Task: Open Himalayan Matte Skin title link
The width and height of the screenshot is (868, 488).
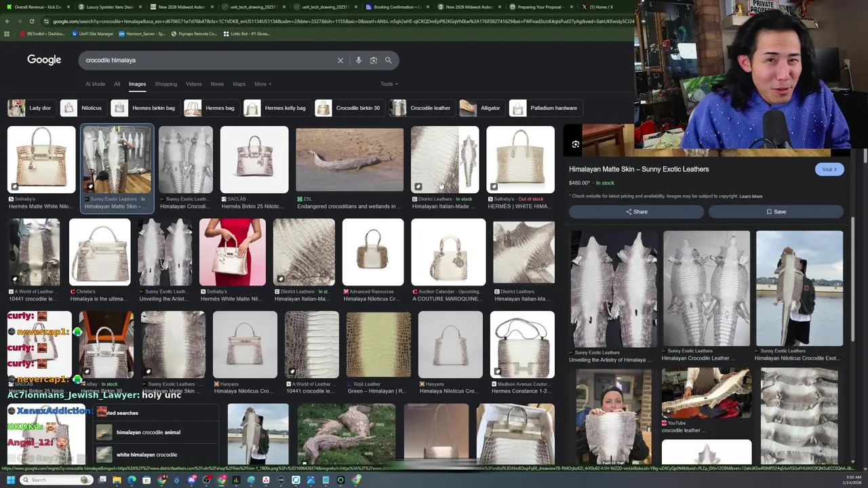Action: click(x=639, y=169)
